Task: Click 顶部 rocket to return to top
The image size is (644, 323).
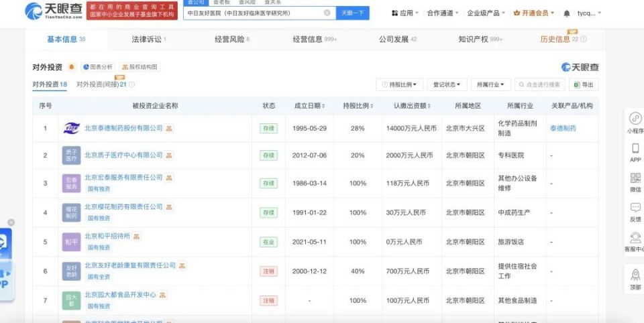Action: (635, 279)
